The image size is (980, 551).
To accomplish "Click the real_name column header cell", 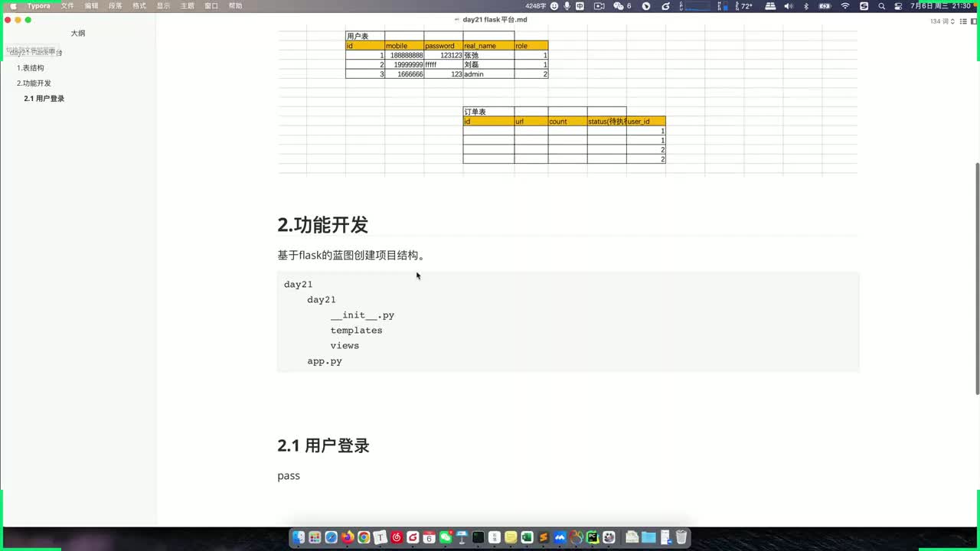I will click(x=488, y=46).
